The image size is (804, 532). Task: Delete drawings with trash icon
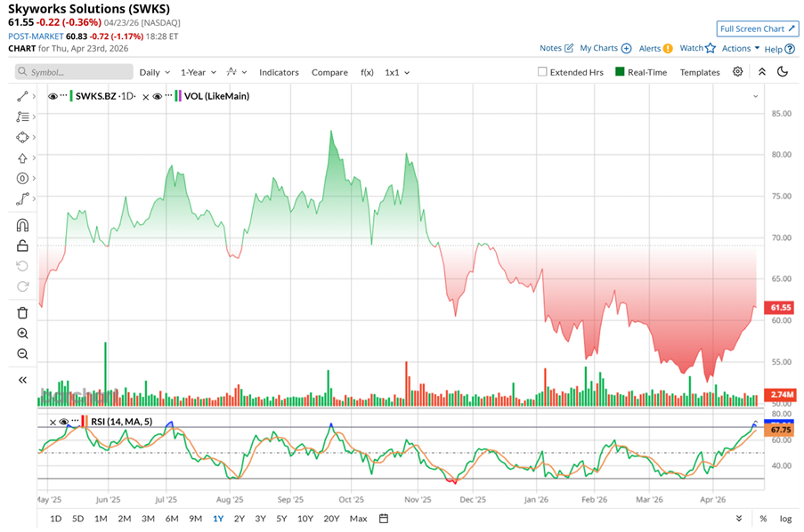click(22, 312)
